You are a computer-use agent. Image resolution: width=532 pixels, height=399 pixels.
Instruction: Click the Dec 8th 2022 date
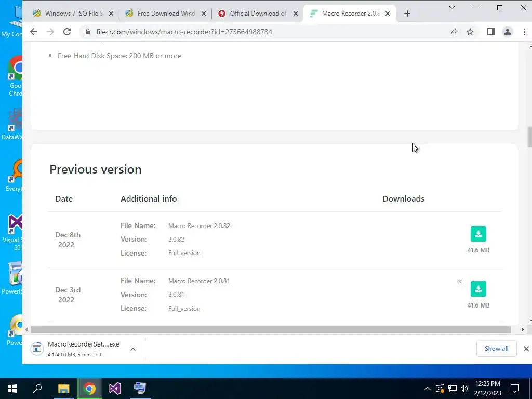coord(68,240)
